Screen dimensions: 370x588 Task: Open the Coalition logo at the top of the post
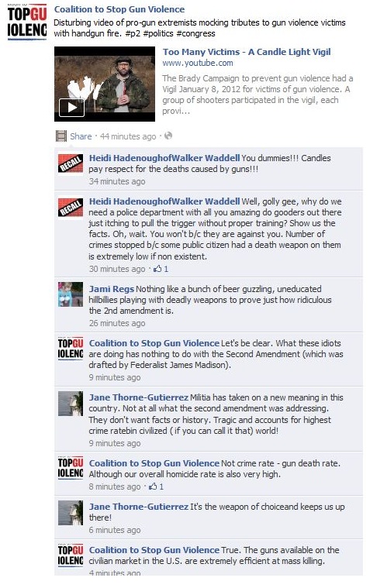(x=27, y=22)
